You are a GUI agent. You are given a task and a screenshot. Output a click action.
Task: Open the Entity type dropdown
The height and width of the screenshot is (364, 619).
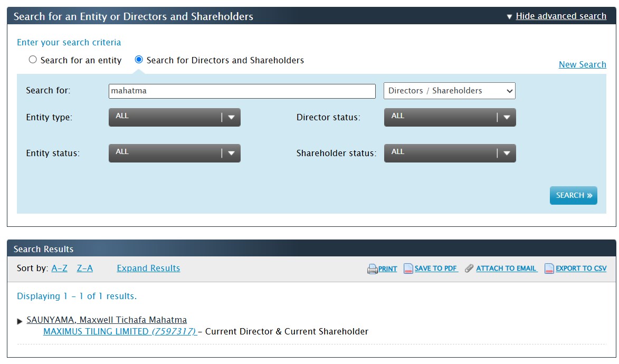pyautogui.click(x=175, y=117)
